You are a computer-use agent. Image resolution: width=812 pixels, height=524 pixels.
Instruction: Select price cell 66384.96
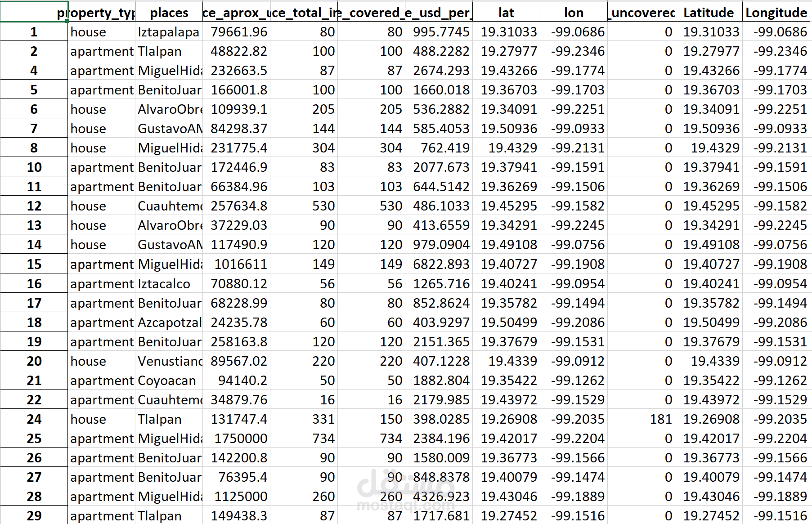[x=236, y=187]
